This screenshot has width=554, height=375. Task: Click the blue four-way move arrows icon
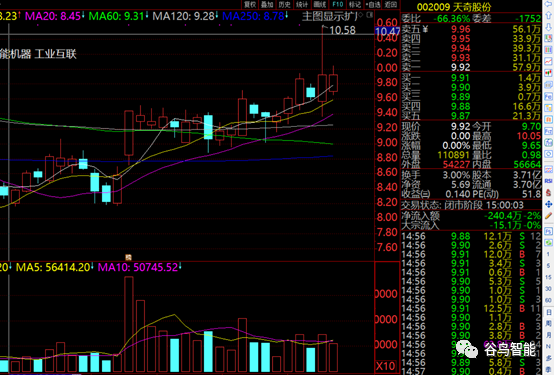coord(548,204)
